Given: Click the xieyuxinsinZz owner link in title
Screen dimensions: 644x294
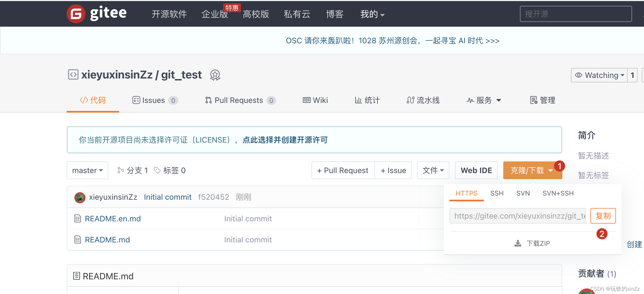Looking at the screenshot, I should 117,75.
